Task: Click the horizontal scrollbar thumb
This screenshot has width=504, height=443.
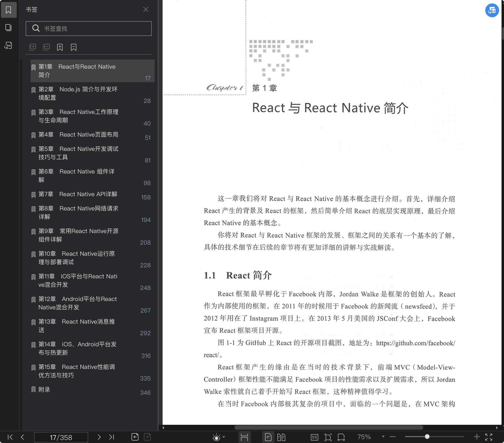Action: pos(329,427)
